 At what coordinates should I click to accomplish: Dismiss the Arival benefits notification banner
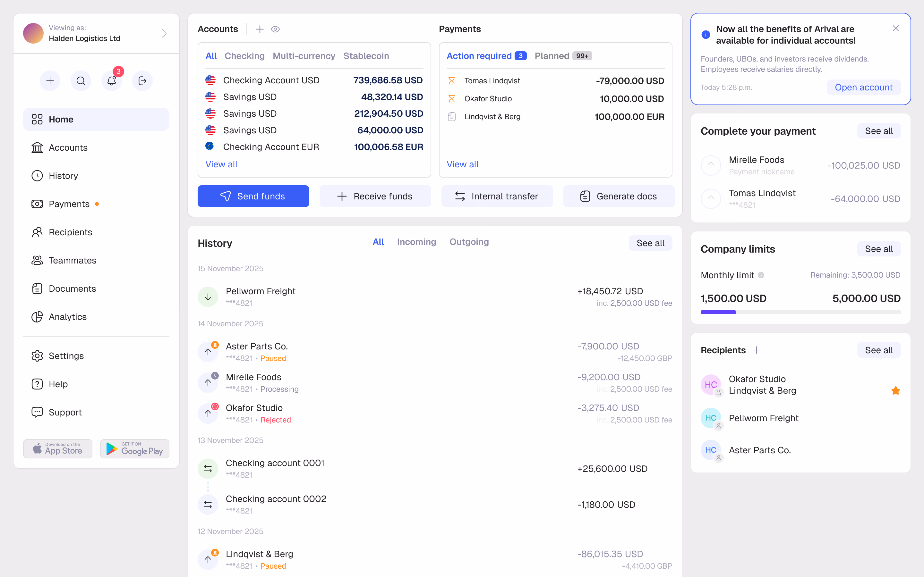tap(896, 28)
